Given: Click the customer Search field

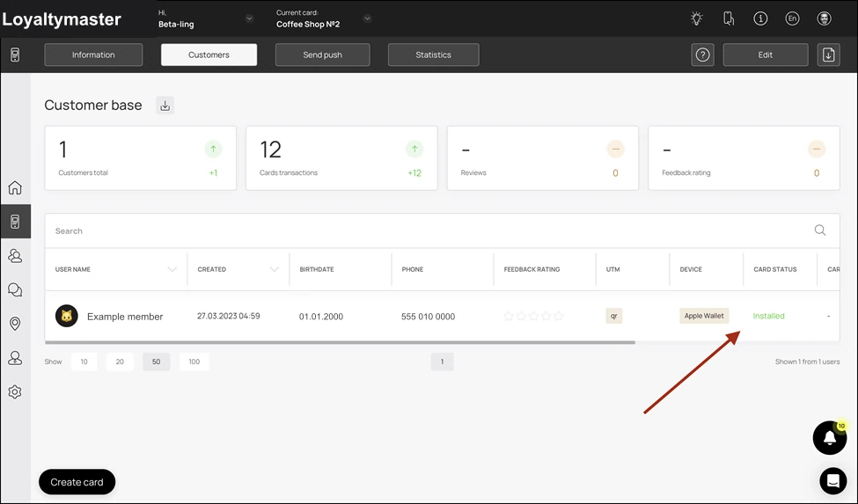Looking at the screenshot, I should 442,230.
